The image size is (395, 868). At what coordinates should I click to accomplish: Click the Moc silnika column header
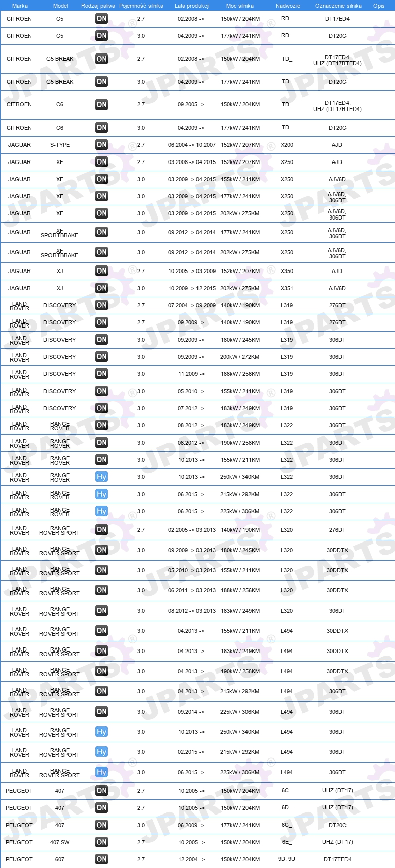point(240,6)
